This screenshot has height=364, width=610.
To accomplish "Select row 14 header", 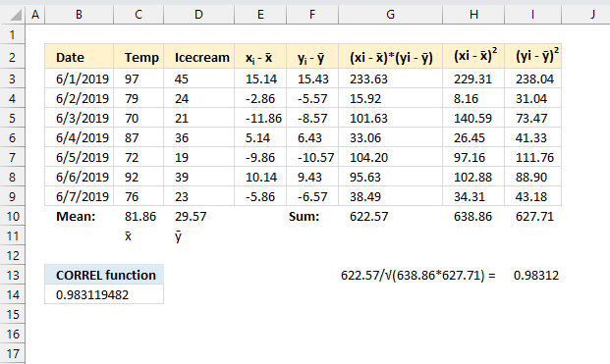I will (13, 294).
